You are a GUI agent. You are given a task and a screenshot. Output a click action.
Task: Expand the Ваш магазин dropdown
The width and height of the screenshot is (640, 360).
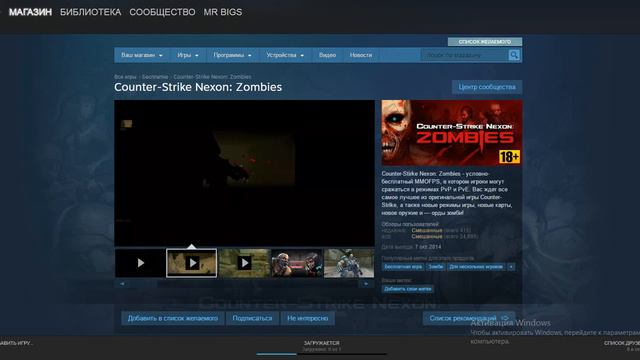(142, 55)
